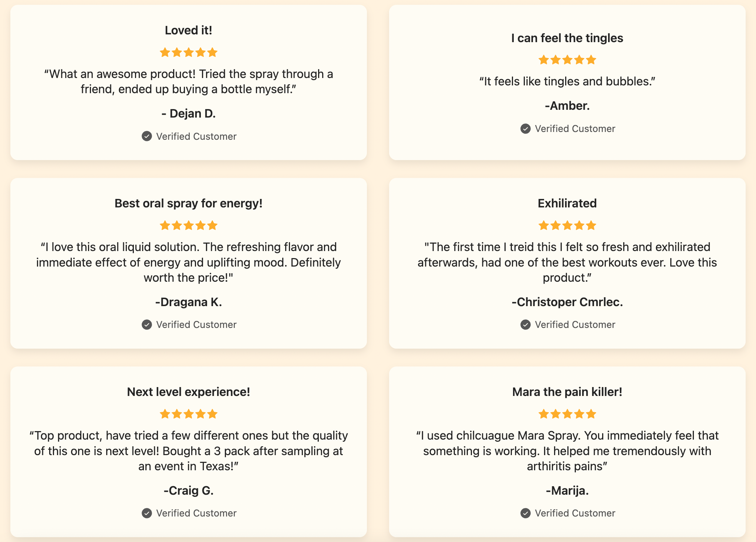
Task: Click the verified checkmark icon below Marija
Action: (x=526, y=513)
